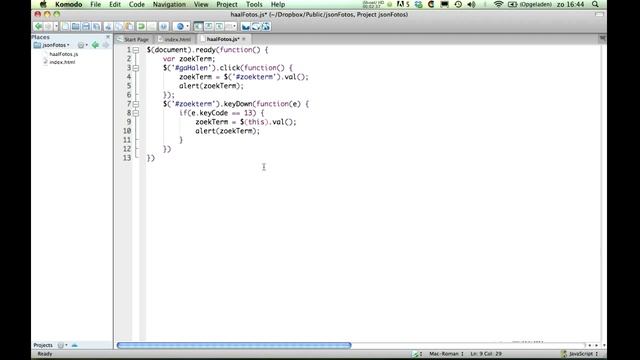This screenshot has width=640, height=360.
Task: Open the Code menu
Action: pos(137,4)
